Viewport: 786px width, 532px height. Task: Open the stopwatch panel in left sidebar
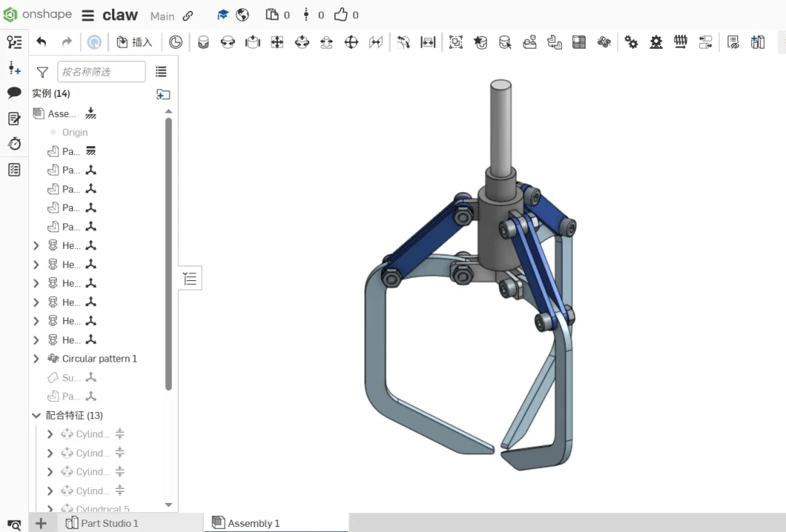pos(14,144)
